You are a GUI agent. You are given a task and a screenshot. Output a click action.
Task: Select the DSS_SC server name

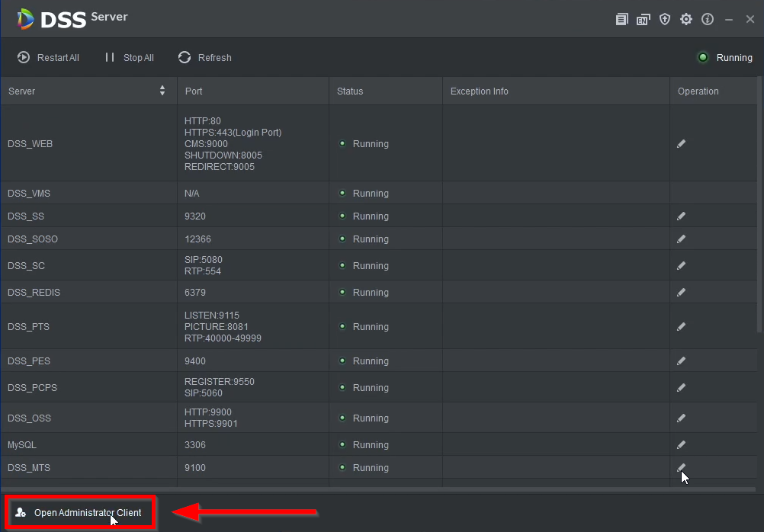(27, 265)
